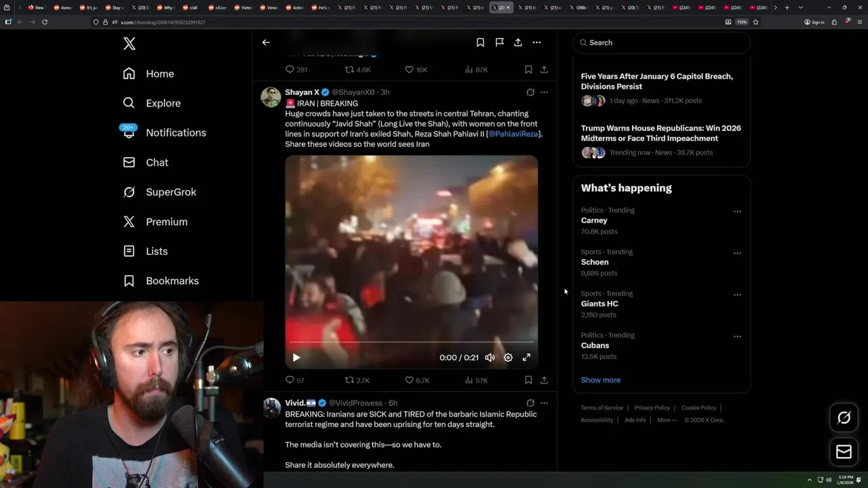Open Giants HC trending topic
Screen dimensions: 868x488
[x=599, y=304]
